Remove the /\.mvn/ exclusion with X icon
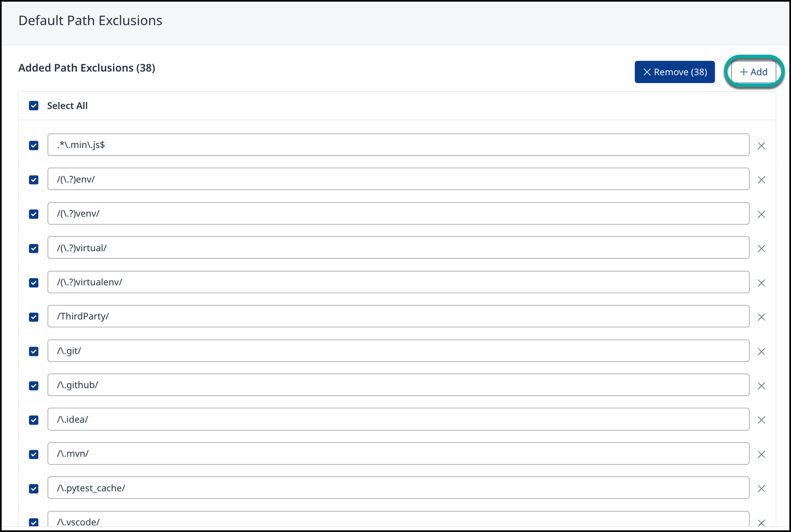The width and height of the screenshot is (791, 532). 761,454
